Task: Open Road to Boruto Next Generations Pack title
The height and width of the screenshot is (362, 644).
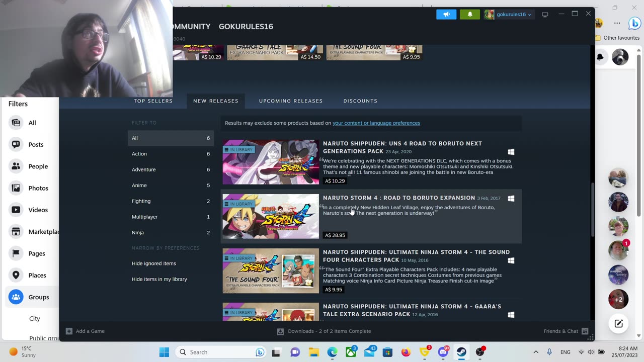Action: click(x=402, y=147)
